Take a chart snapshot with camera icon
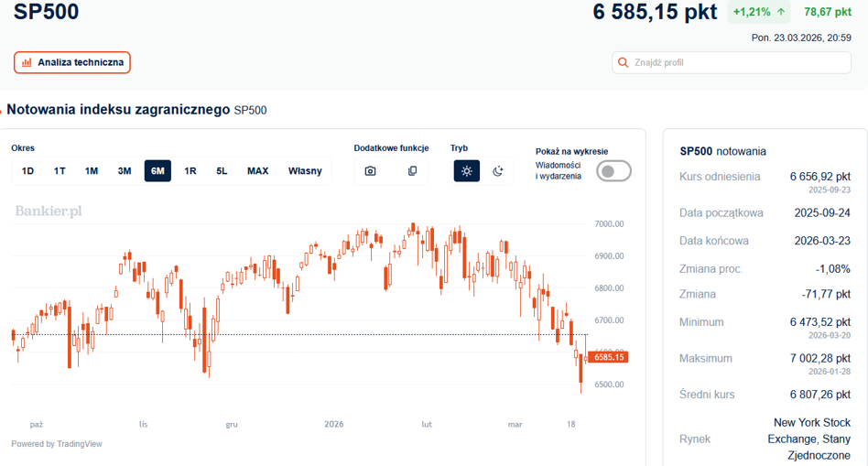Screen dimensions: 868x466 [370, 171]
